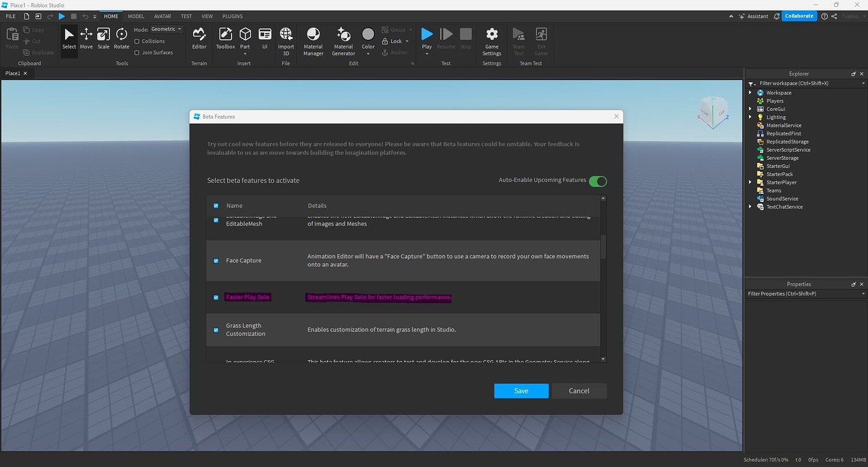This screenshot has height=467, width=868.
Task: Select the Scale tool
Action: pyautogui.click(x=103, y=38)
